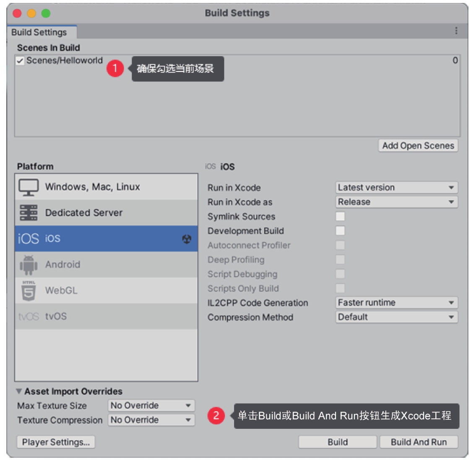The width and height of the screenshot is (476, 462).
Task: Click the Windows, Mac, Linux monitor icon
Action: tap(29, 187)
